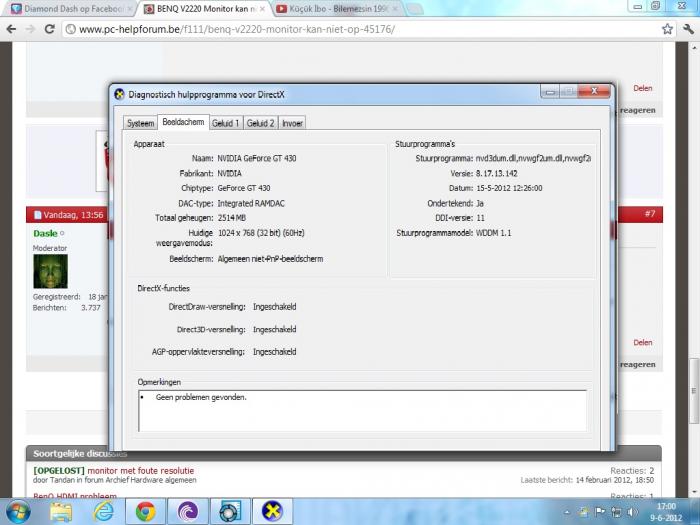700x525 pixels.
Task: Click 'Ingeschakeld' next to AGP-oppervlakteversnelling
Action: (275, 352)
